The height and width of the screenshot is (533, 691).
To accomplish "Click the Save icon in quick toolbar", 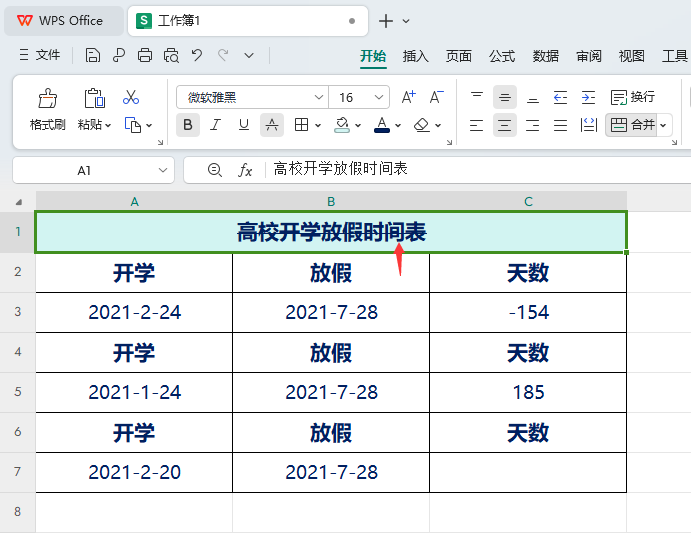I will pos(93,56).
